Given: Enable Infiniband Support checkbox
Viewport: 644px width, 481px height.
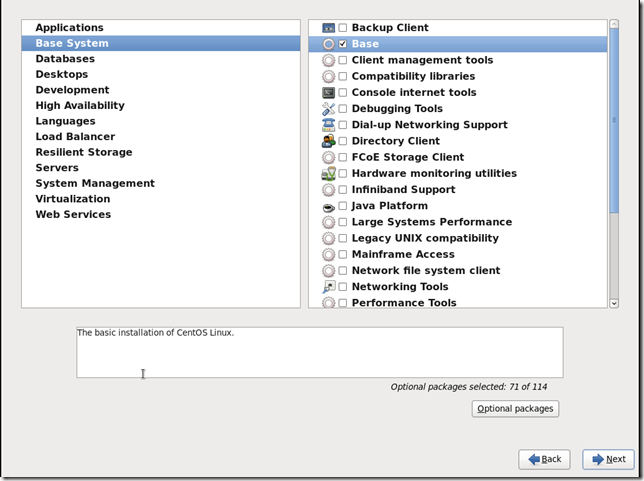Looking at the screenshot, I should pyautogui.click(x=343, y=189).
